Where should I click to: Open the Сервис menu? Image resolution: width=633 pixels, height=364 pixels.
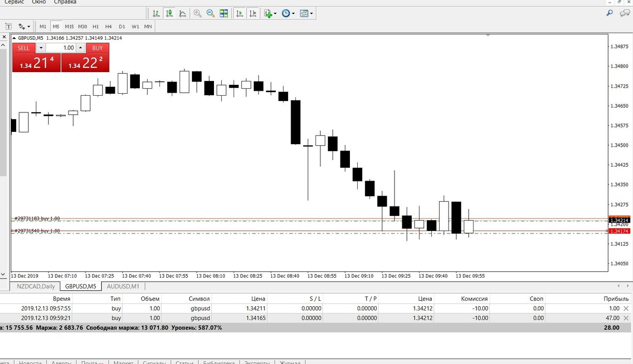click(15, 2)
